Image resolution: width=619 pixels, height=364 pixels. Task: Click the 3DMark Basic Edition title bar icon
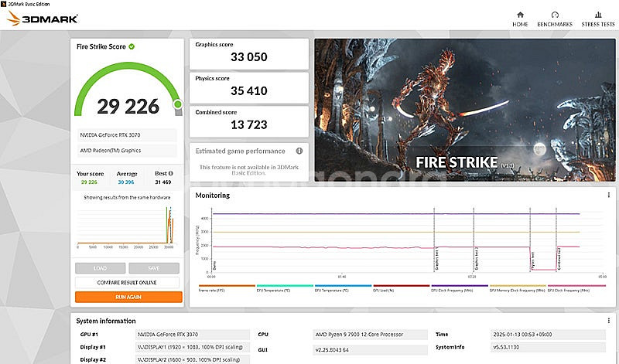pyautogui.click(x=4, y=4)
